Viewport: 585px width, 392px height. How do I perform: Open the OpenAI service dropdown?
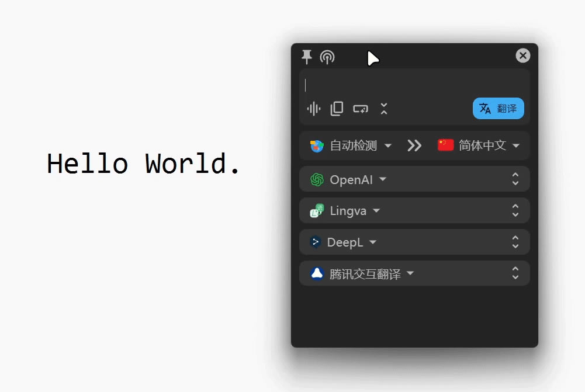(x=348, y=180)
